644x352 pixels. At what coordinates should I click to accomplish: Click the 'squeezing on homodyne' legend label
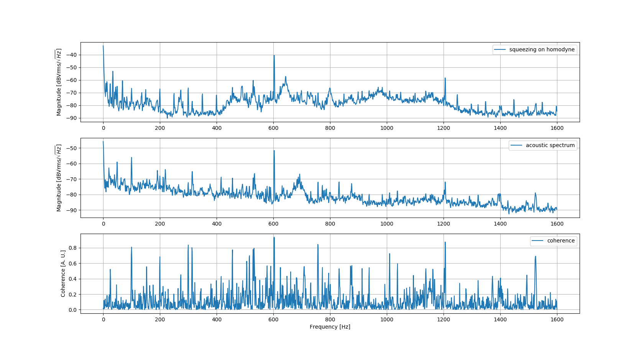click(542, 49)
